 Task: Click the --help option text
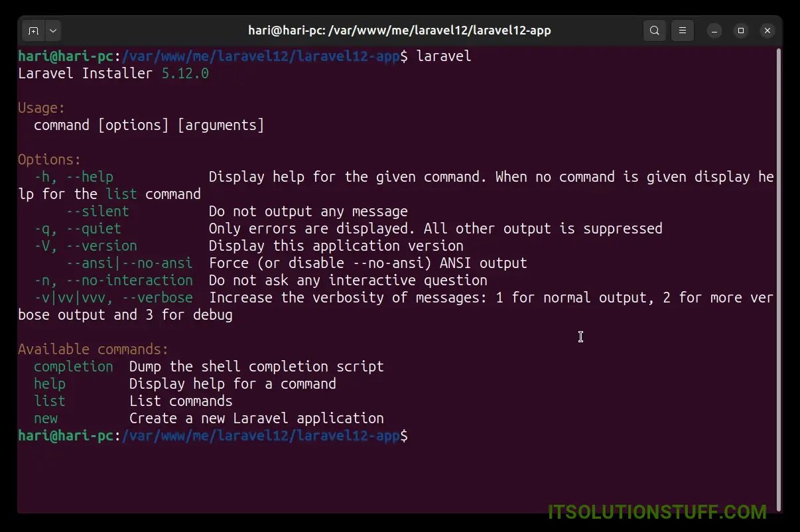pyautogui.click(x=90, y=177)
